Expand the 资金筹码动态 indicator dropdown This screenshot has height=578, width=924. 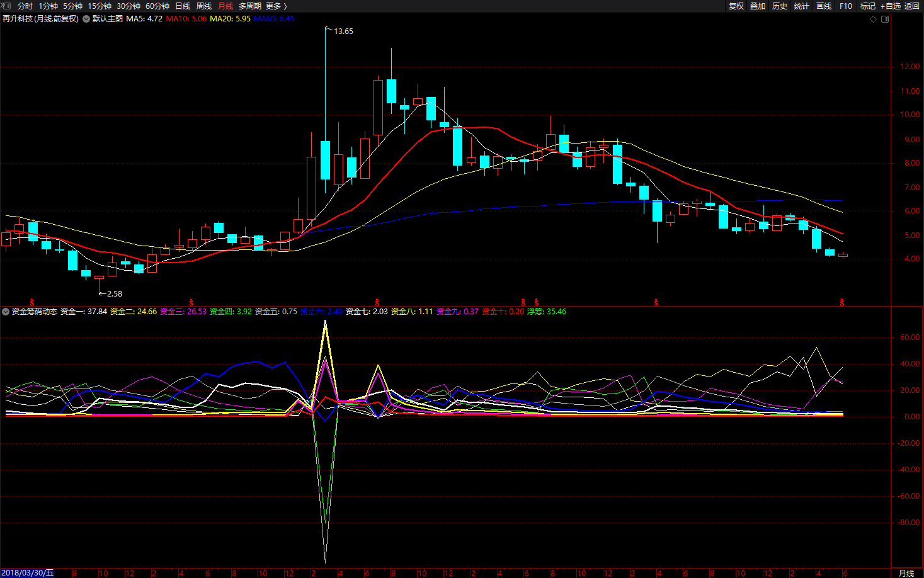[6, 312]
